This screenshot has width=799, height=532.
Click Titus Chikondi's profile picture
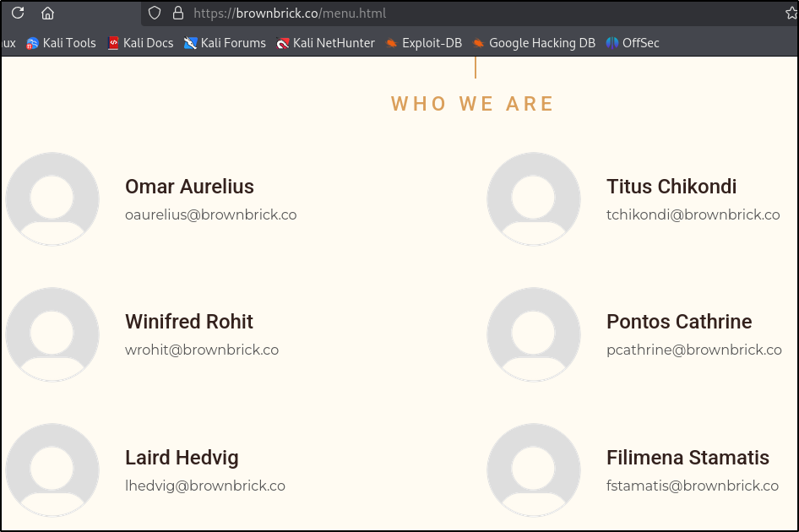[x=534, y=199]
